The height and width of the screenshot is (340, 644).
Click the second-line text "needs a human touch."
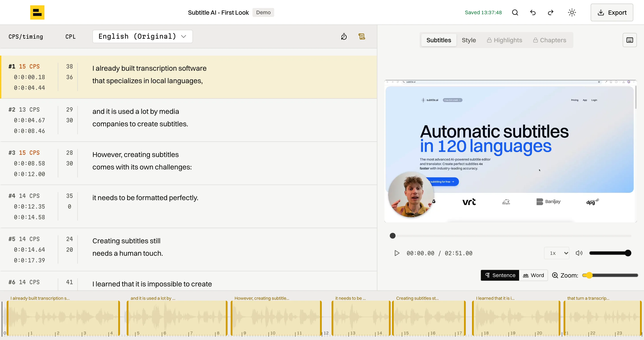(128, 253)
